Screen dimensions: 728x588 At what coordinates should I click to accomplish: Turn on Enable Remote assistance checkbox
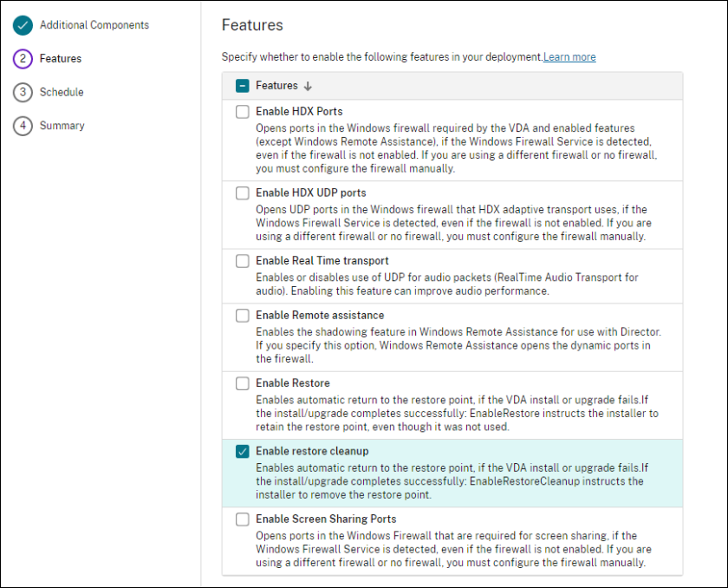243,316
